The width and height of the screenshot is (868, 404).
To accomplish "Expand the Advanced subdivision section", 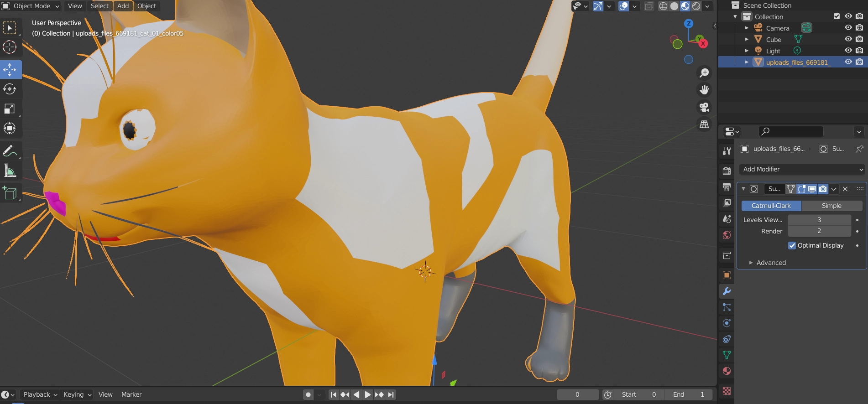I will pos(771,263).
